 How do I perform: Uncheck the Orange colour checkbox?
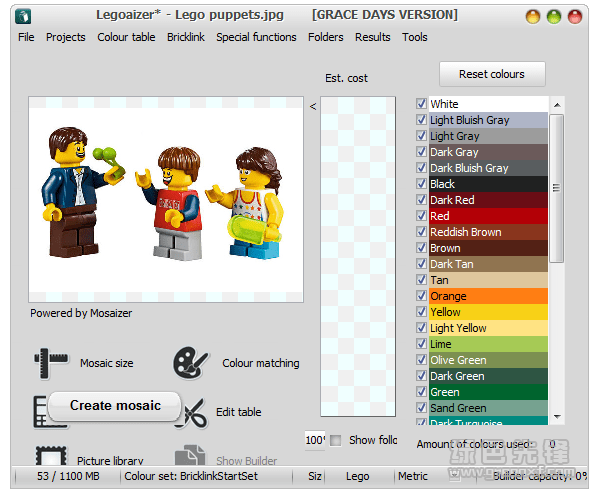[x=421, y=296]
